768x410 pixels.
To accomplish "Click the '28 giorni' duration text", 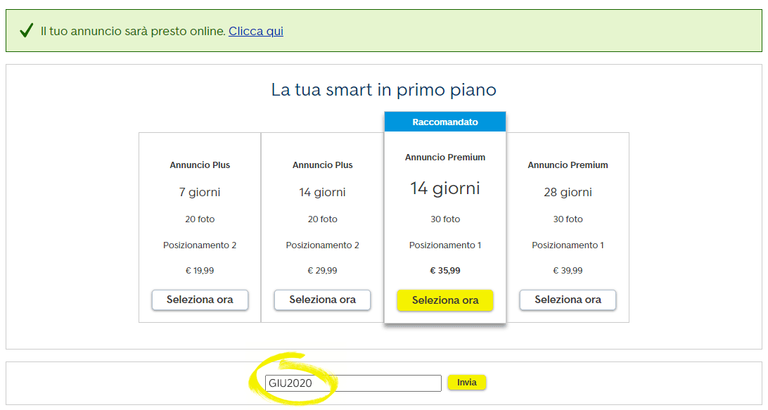I will click(568, 192).
